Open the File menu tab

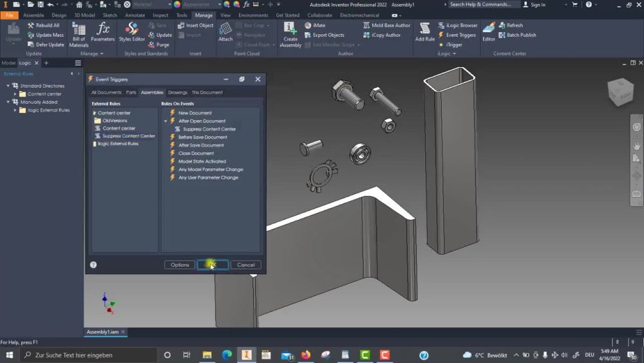click(x=10, y=15)
